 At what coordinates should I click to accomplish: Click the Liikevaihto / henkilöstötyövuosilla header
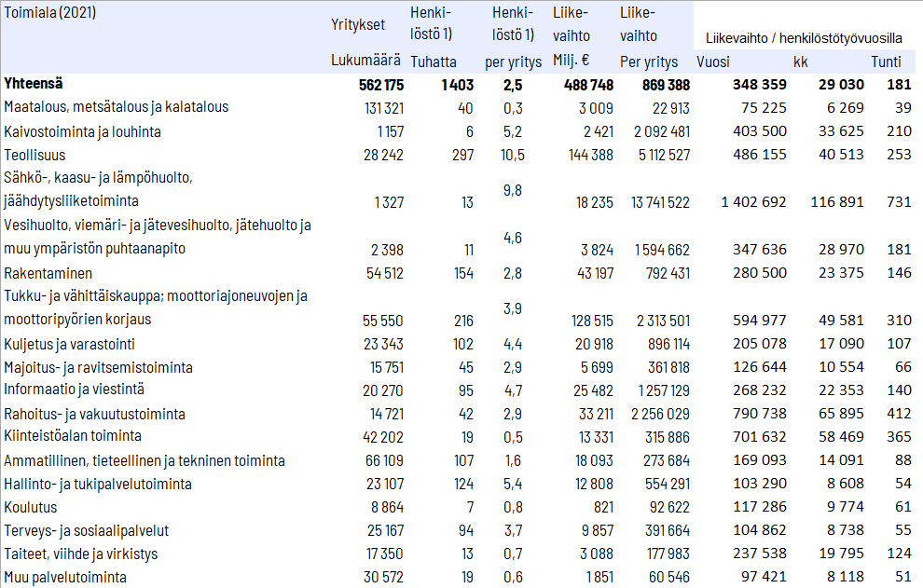(x=799, y=38)
